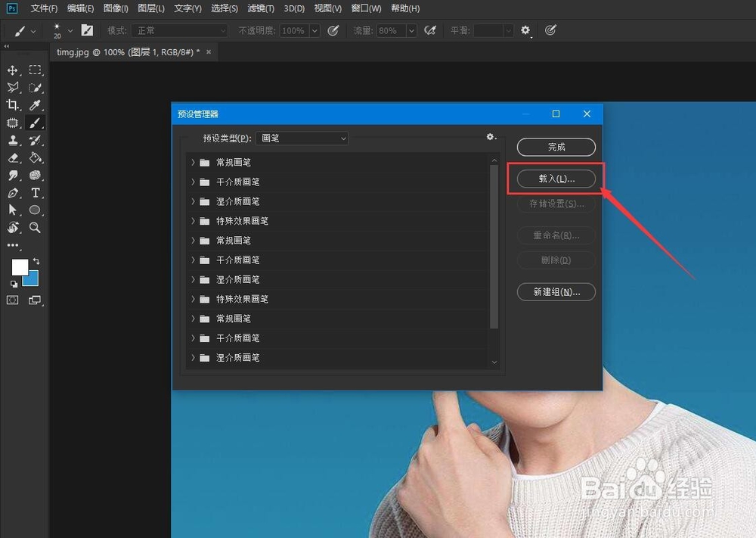Select the Crop tool

click(13, 104)
